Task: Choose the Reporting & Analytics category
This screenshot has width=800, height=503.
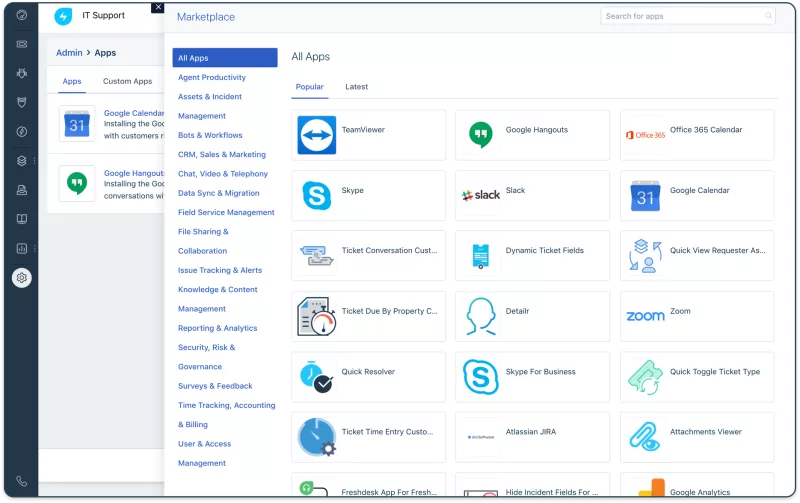Action: tap(217, 328)
